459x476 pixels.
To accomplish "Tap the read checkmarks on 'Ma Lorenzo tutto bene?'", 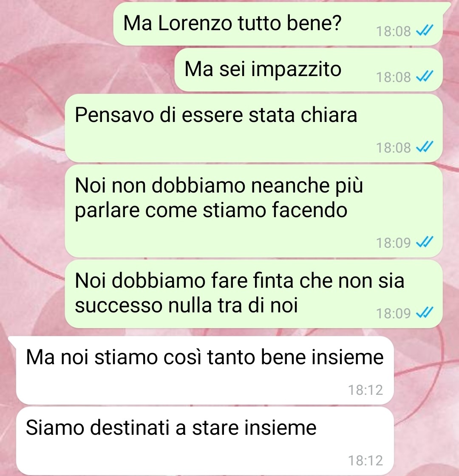I will 425,30.
